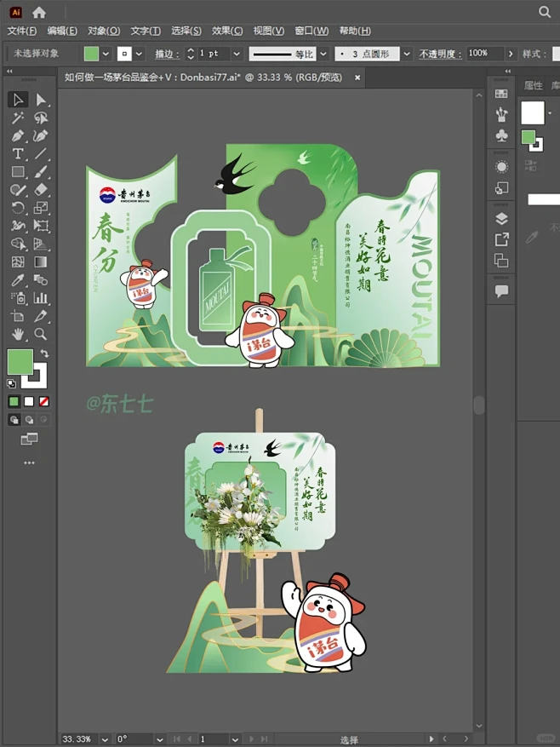The image size is (560, 747).
Task: Open the 帮助(H) menu
Action: point(355,31)
